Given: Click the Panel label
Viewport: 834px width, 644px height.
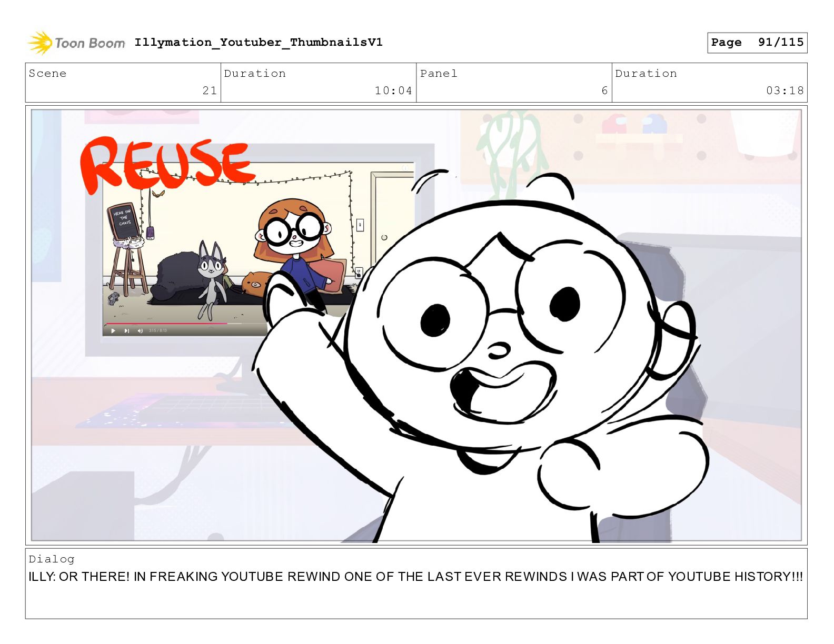Looking at the screenshot, I should coord(439,73).
